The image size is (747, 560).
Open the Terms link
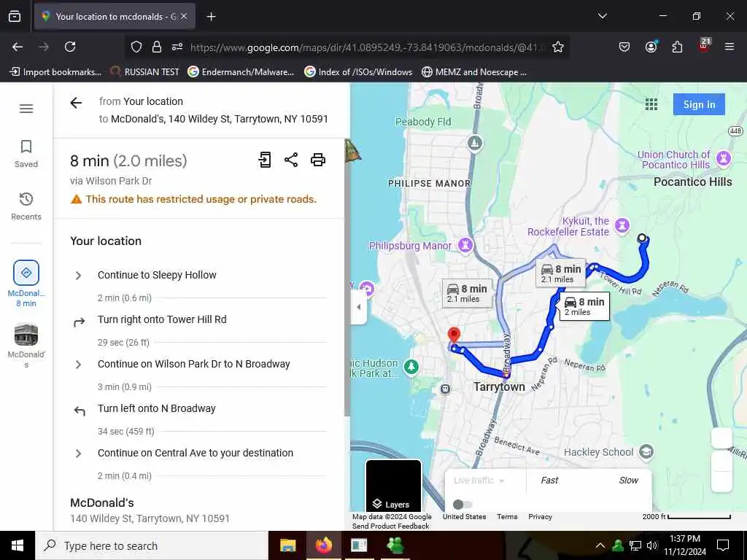pos(507,517)
